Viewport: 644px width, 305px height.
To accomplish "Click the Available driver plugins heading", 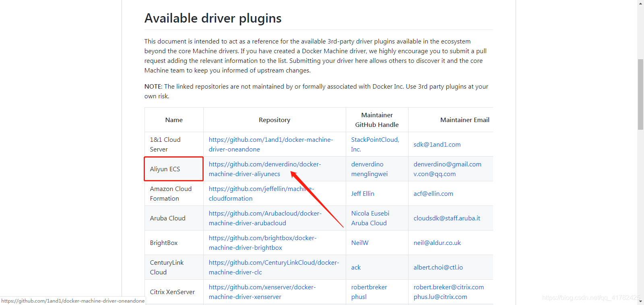I will pyautogui.click(x=213, y=18).
